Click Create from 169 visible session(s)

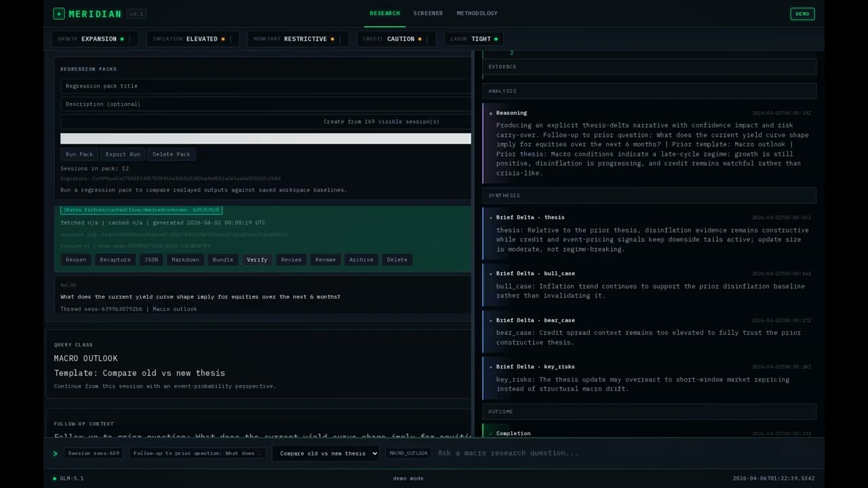click(x=266, y=122)
